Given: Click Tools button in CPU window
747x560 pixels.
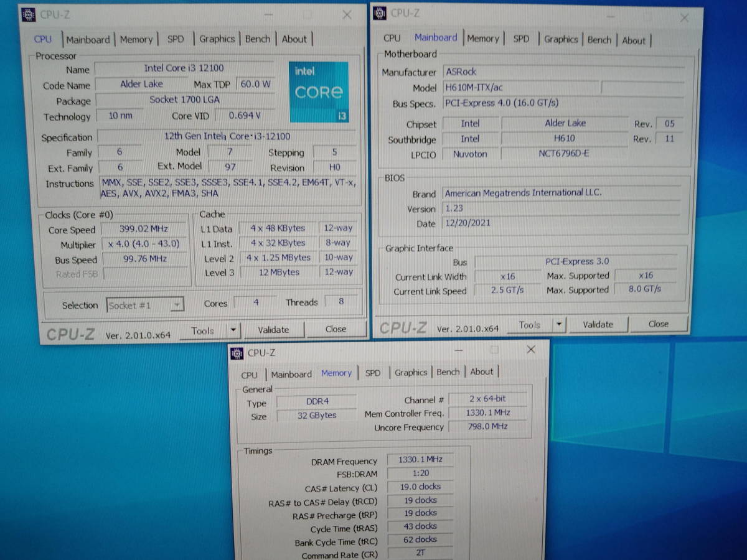Looking at the screenshot, I should click(x=203, y=331).
